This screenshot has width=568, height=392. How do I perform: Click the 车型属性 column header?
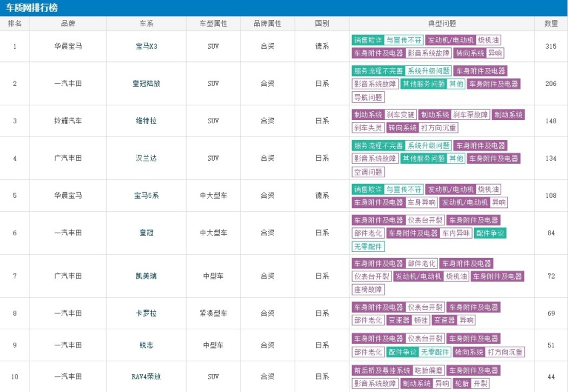tap(213, 23)
